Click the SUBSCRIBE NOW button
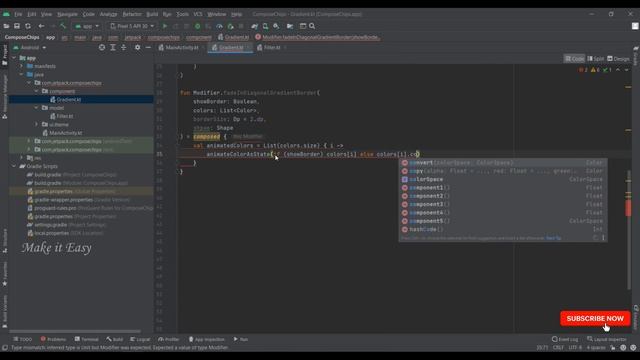 coord(595,318)
